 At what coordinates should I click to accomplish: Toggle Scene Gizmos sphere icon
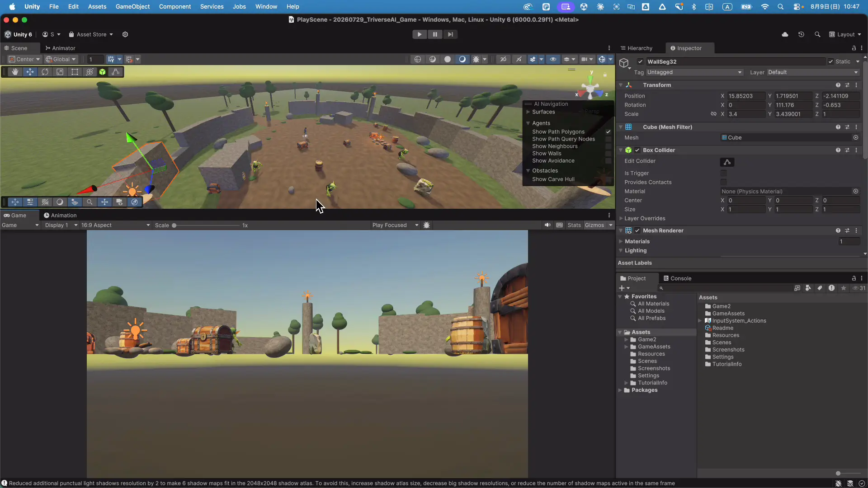(602, 59)
